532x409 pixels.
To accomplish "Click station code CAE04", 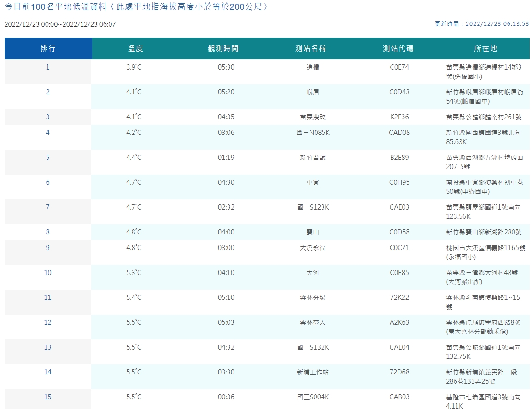I will click(x=399, y=347).
